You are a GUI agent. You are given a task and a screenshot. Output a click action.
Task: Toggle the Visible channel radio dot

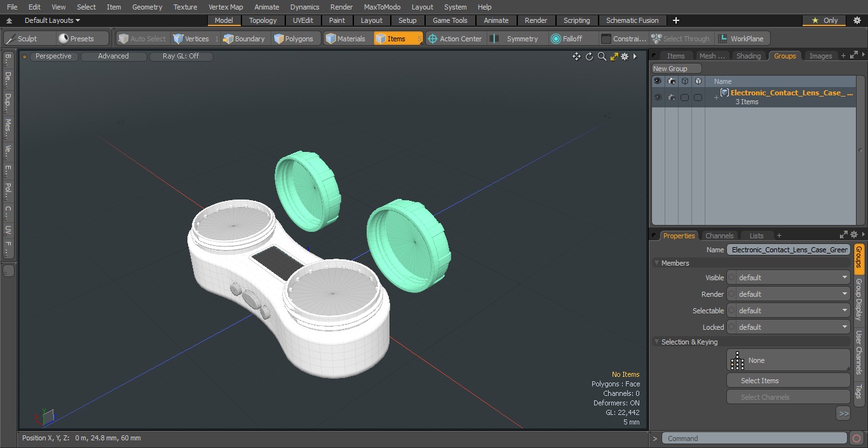[x=731, y=278]
